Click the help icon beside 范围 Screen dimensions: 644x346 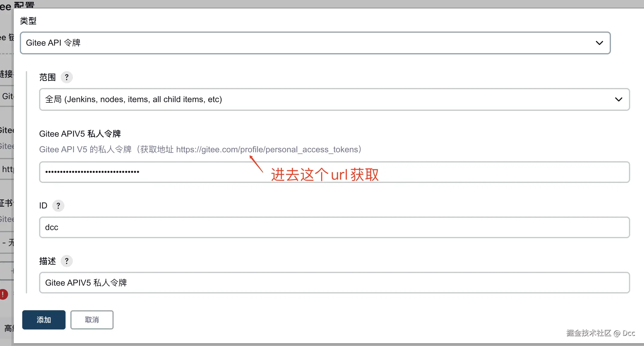coord(67,77)
